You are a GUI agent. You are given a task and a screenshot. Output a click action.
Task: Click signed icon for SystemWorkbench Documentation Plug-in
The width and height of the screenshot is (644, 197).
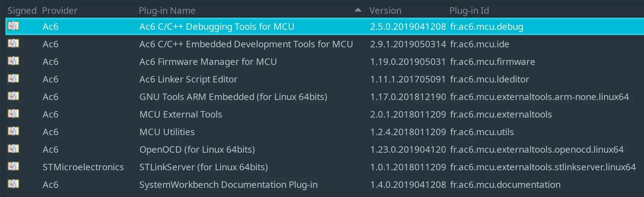tap(13, 184)
